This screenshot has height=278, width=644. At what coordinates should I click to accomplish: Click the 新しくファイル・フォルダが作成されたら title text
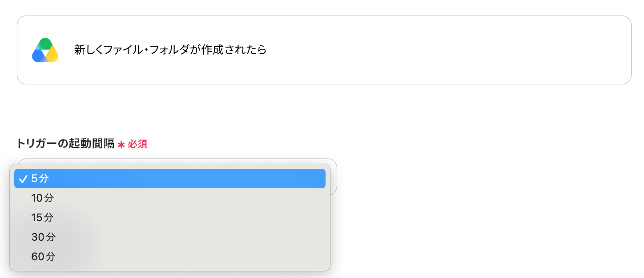pos(170,50)
